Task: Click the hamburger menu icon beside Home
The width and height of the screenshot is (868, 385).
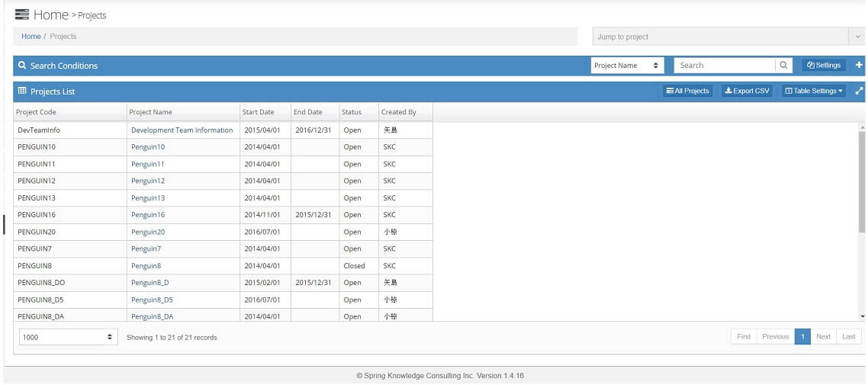Action: [x=22, y=14]
